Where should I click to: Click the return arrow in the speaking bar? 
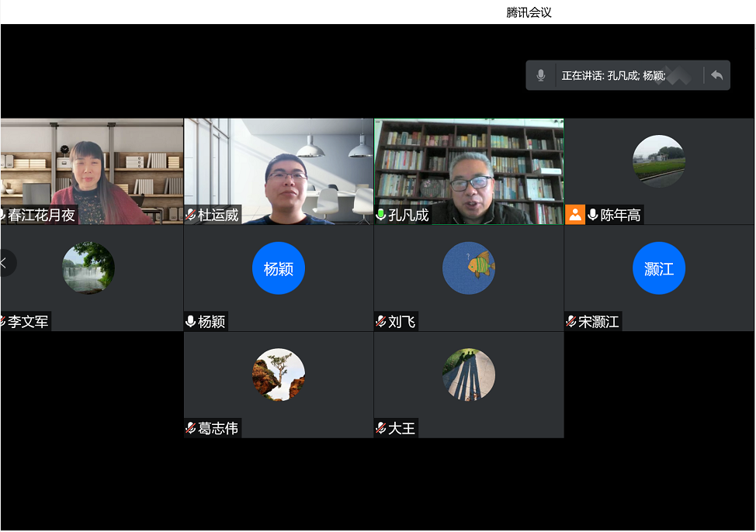click(x=717, y=75)
